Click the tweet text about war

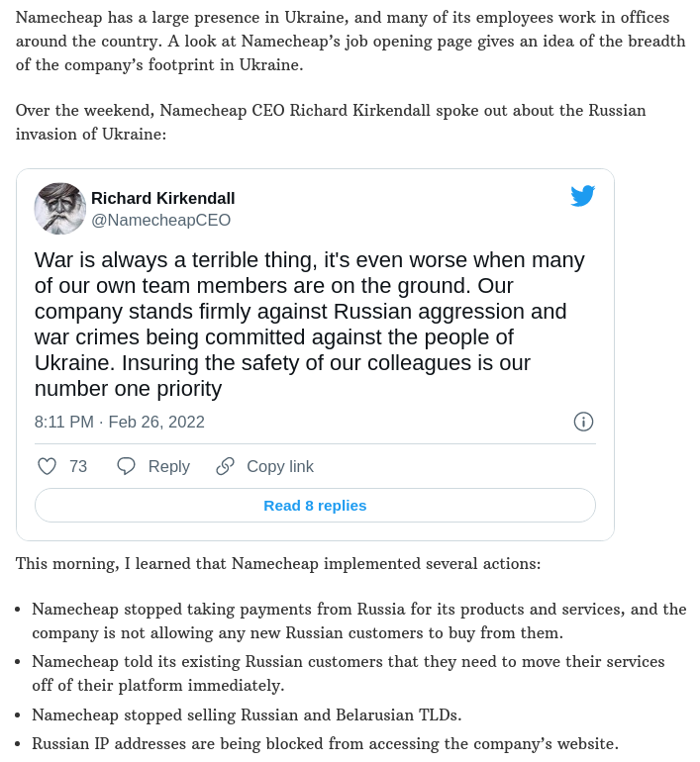coord(309,325)
